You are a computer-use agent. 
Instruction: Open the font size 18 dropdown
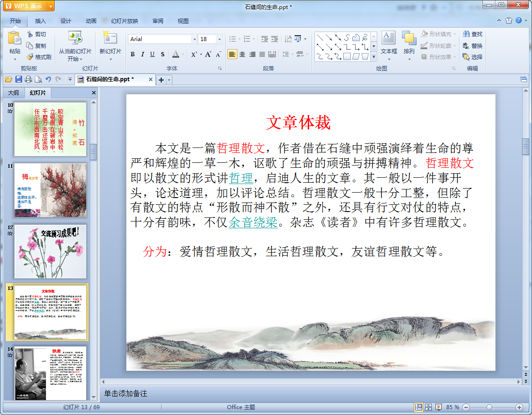tap(219, 39)
